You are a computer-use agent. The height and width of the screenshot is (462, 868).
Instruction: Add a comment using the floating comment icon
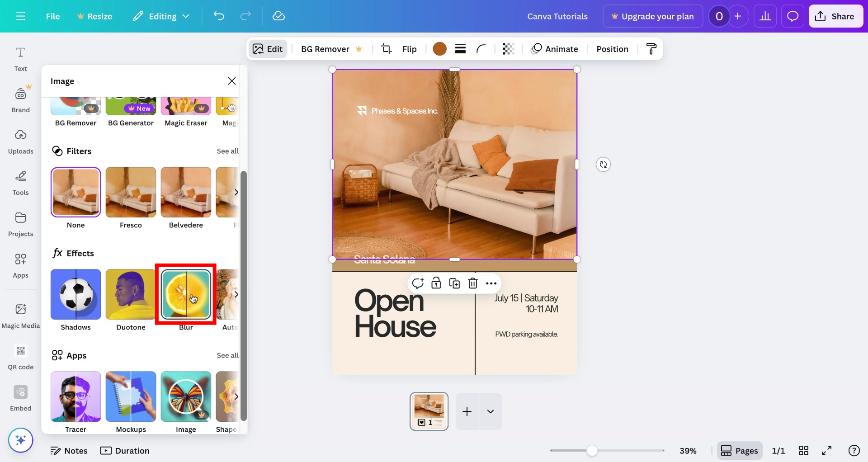tap(418, 283)
